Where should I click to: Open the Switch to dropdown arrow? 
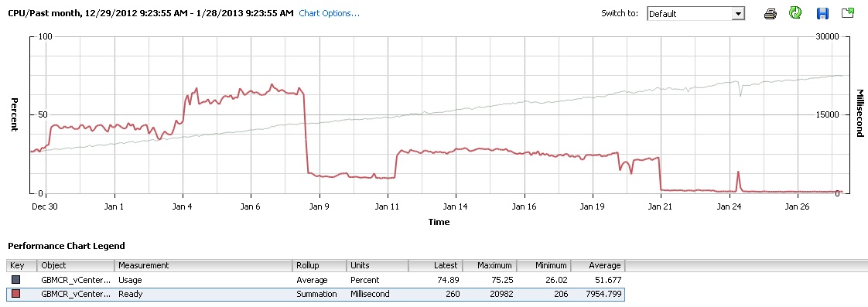(738, 15)
